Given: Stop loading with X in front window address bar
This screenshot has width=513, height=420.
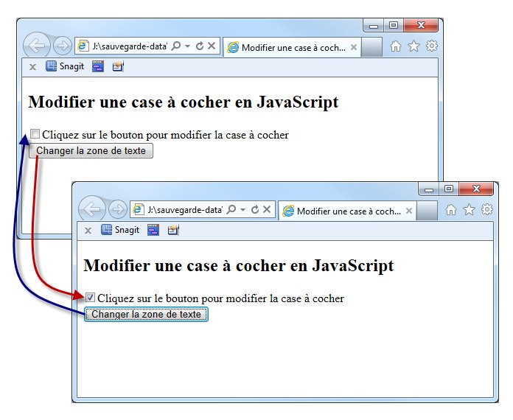Looking at the screenshot, I should (x=267, y=209).
